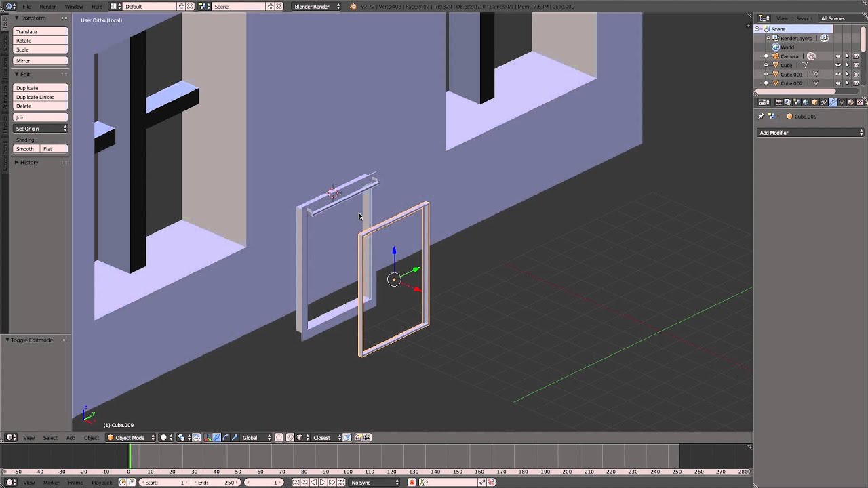
Task: Open the Material properties sphere icon
Action: coord(851,102)
